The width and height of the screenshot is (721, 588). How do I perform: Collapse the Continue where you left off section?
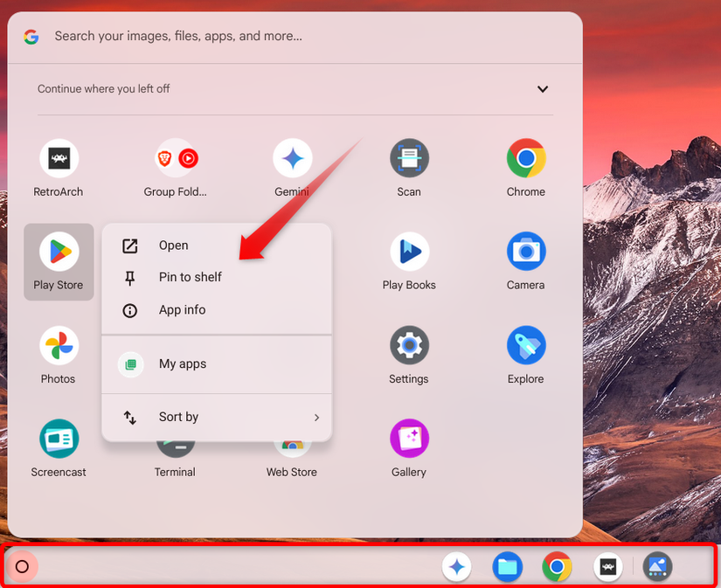(542, 89)
